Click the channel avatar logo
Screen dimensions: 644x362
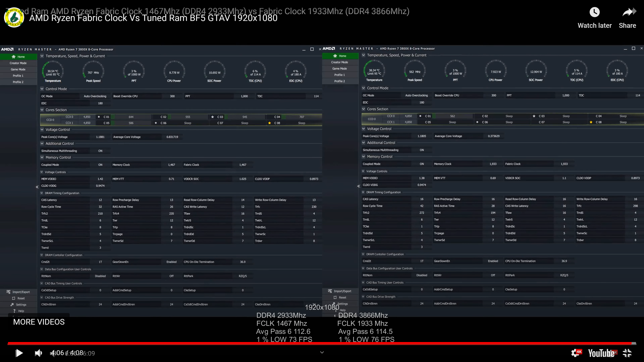pyautogui.click(x=14, y=18)
